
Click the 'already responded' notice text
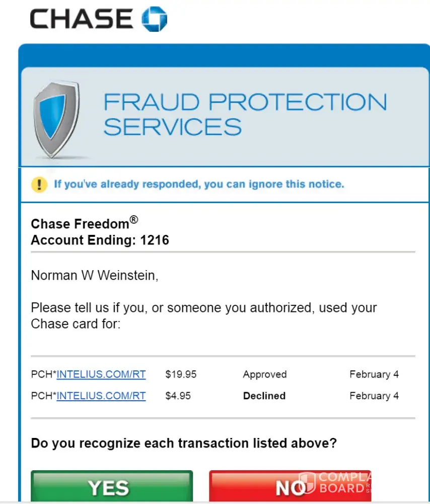(199, 184)
